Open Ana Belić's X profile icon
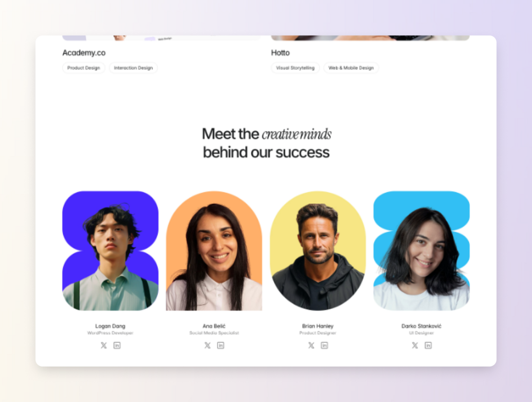This screenshot has height=402, width=532. pos(208,345)
